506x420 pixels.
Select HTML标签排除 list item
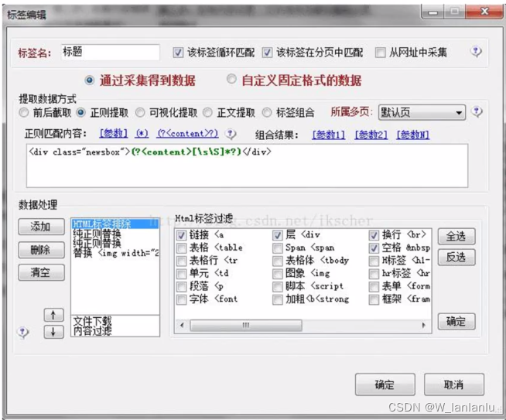click(115, 224)
